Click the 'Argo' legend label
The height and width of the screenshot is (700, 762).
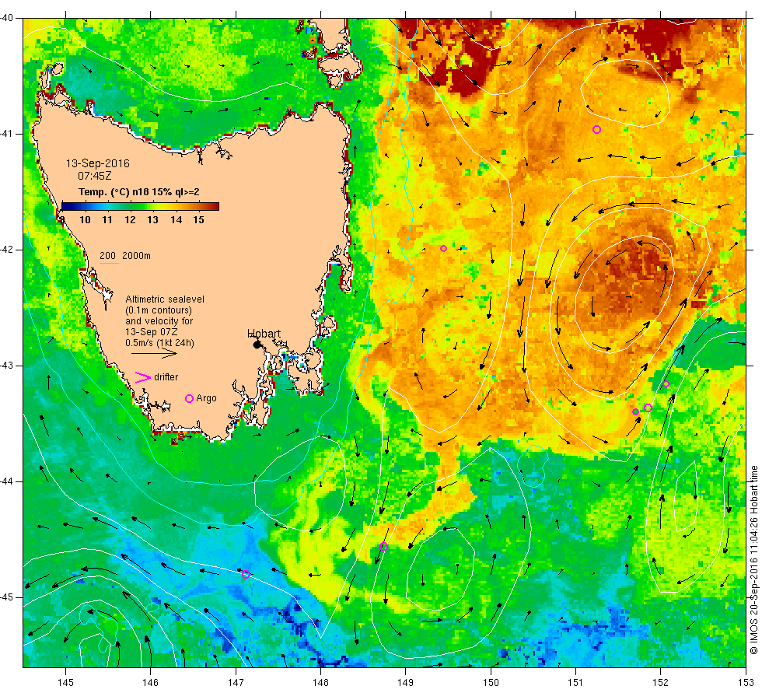[x=206, y=398]
